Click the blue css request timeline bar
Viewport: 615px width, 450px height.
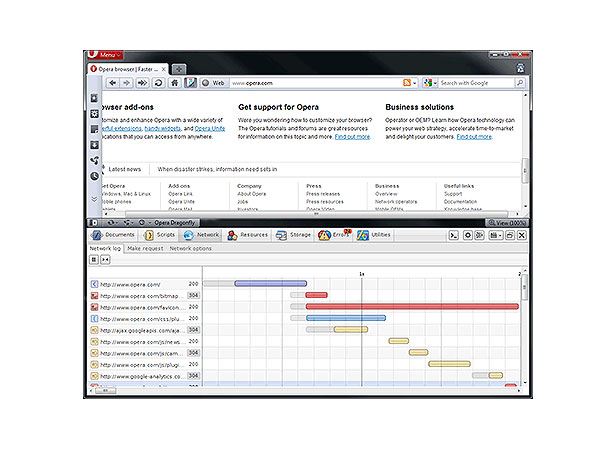[x=346, y=318]
